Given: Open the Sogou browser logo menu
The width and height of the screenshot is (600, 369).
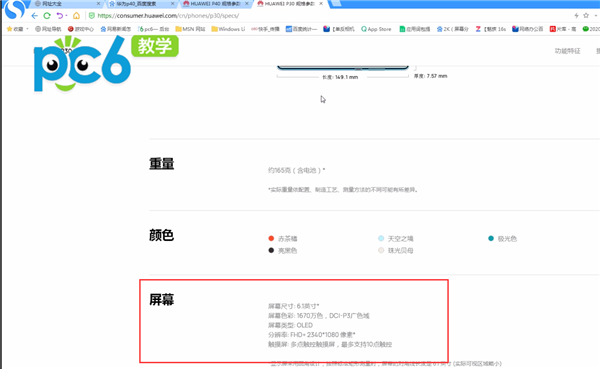Looking at the screenshot, I should (15, 9).
